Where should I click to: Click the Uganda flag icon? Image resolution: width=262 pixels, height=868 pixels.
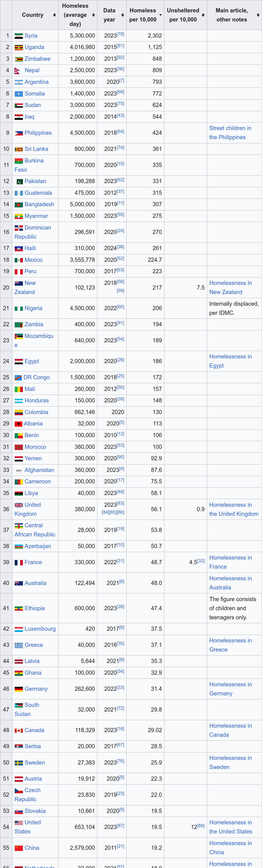[18, 47]
